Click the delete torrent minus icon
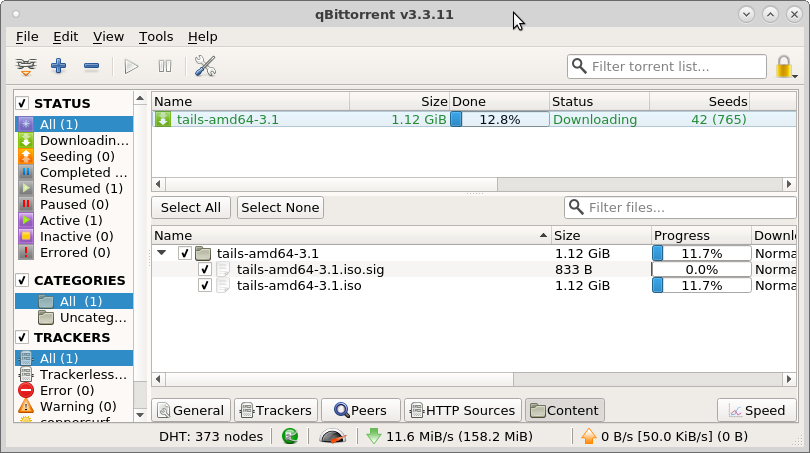Image resolution: width=810 pixels, height=453 pixels. coord(91,67)
